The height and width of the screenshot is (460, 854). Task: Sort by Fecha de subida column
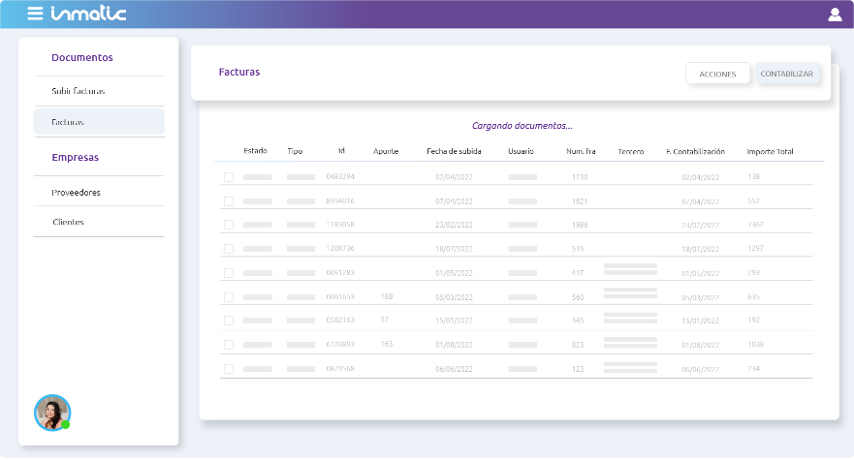click(x=453, y=151)
